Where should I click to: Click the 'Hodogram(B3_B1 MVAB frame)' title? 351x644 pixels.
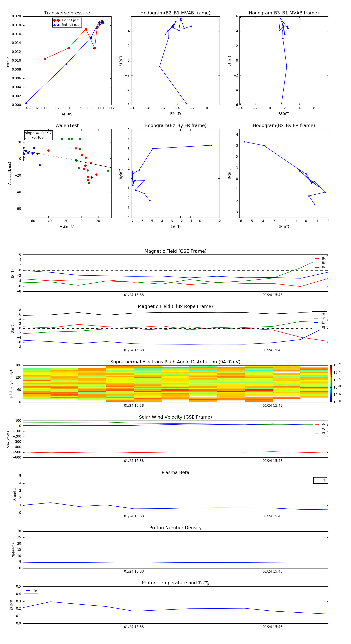click(284, 13)
